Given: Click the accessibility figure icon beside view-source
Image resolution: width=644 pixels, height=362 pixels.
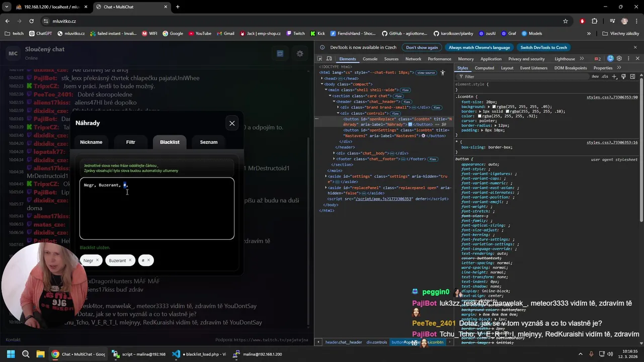Looking at the screenshot, I should [443, 72].
